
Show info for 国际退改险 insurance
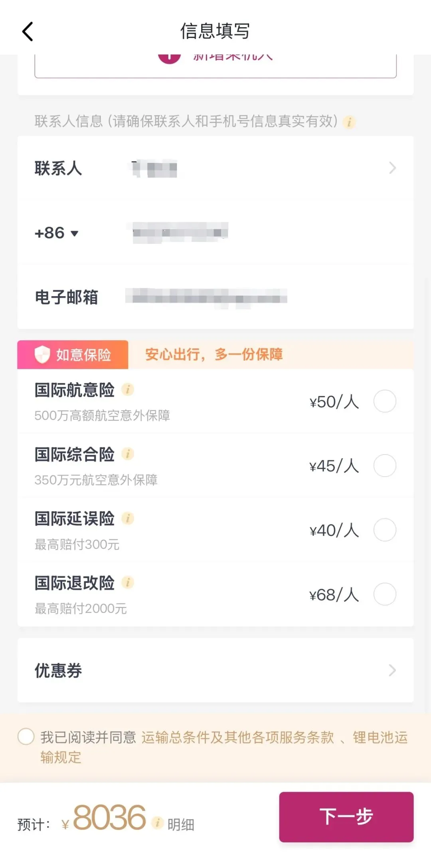click(128, 583)
